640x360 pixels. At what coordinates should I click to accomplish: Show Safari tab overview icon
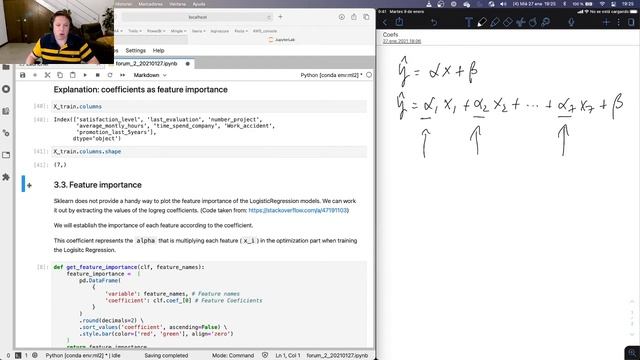coord(366,17)
